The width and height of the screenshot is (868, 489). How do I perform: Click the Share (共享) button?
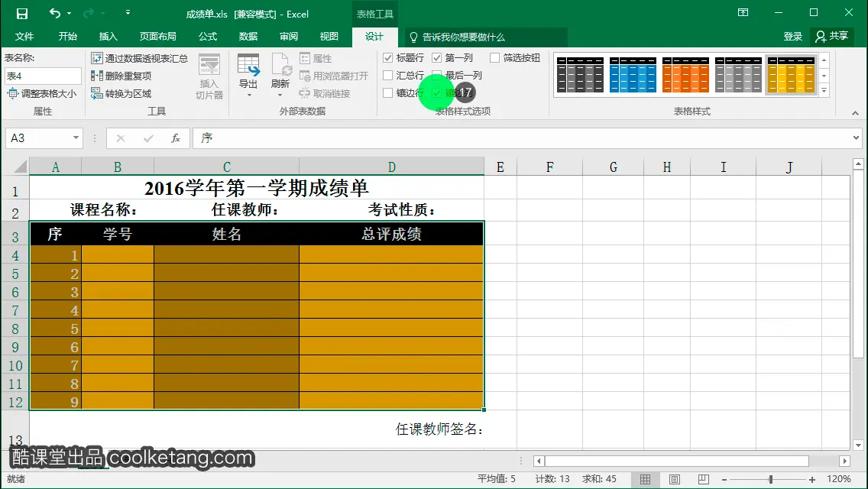point(832,37)
